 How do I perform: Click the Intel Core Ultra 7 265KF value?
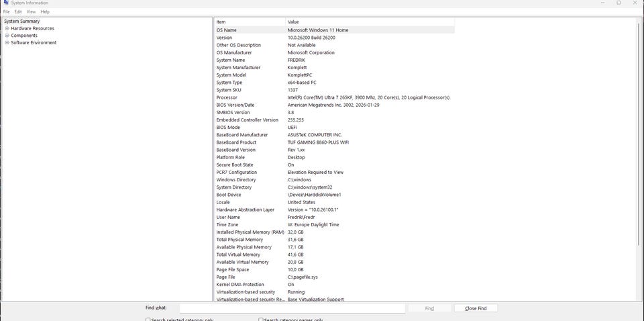[368, 97]
